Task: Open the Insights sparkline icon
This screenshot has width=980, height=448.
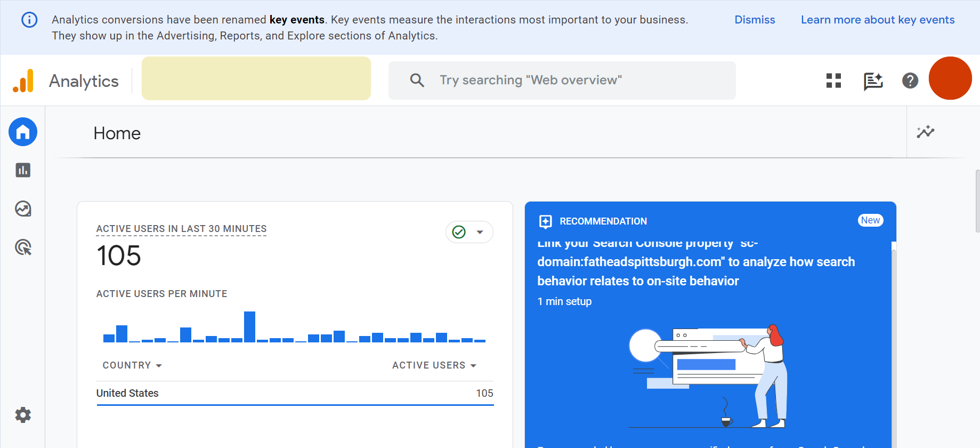Action: point(926,132)
